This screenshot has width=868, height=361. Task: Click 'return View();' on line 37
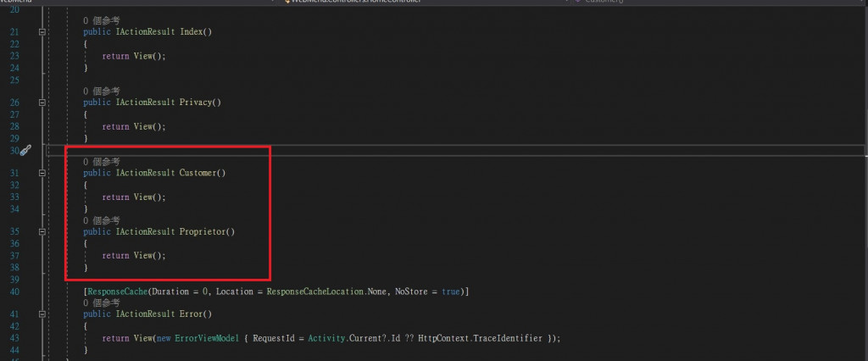pyautogui.click(x=134, y=256)
